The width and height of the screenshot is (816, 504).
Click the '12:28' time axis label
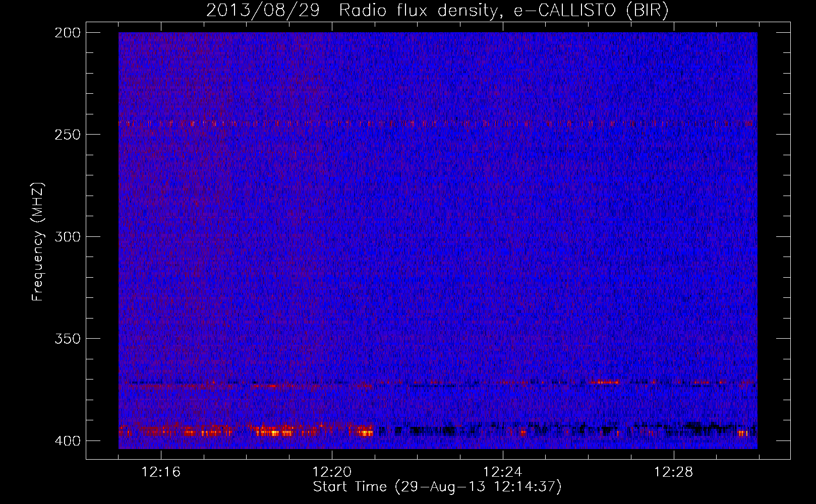(673, 472)
